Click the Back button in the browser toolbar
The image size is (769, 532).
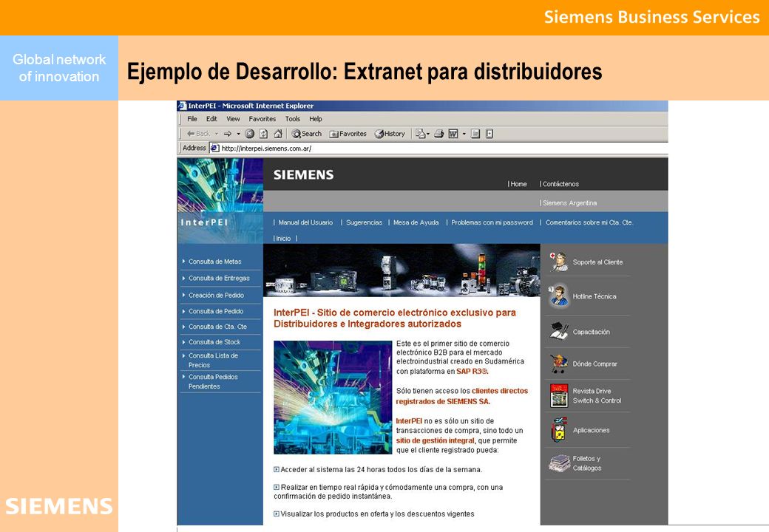click(198, 134)
